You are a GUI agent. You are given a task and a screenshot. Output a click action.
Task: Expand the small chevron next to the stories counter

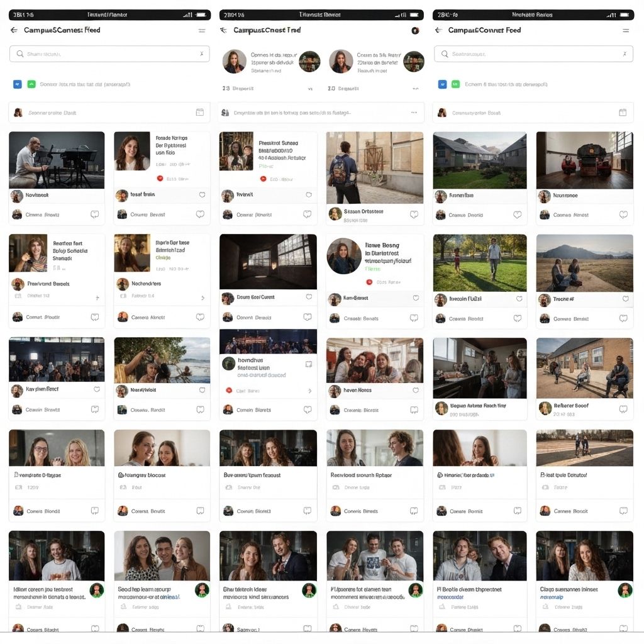311,88
